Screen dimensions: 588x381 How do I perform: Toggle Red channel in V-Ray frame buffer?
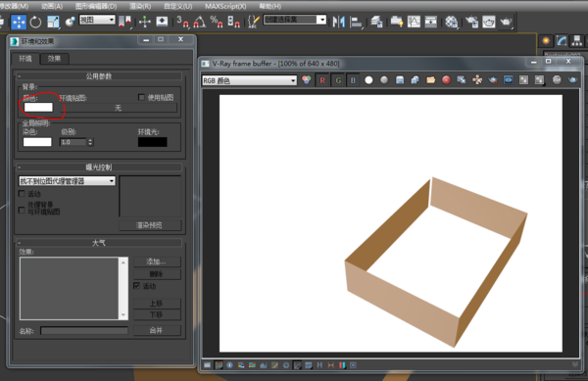322,80
